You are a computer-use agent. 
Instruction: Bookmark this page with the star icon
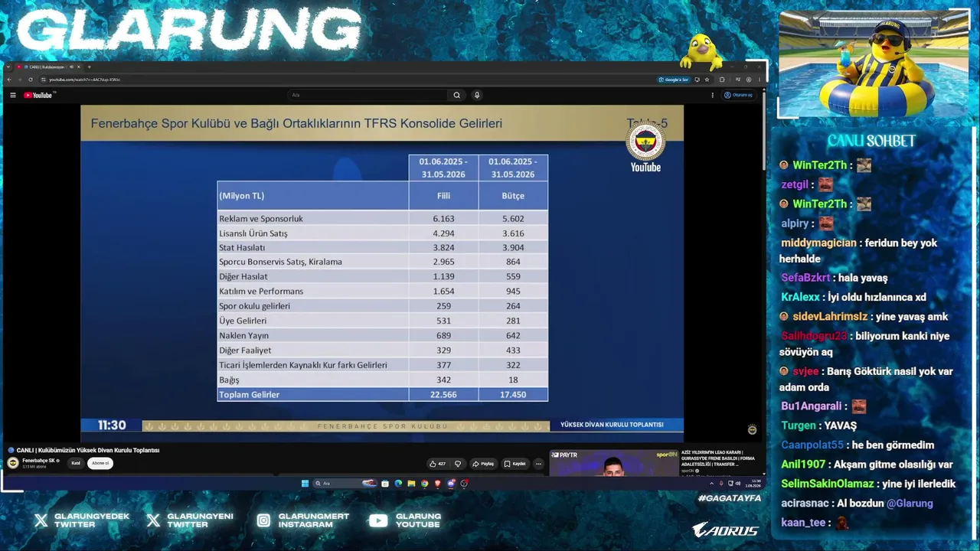pos(707,80)
